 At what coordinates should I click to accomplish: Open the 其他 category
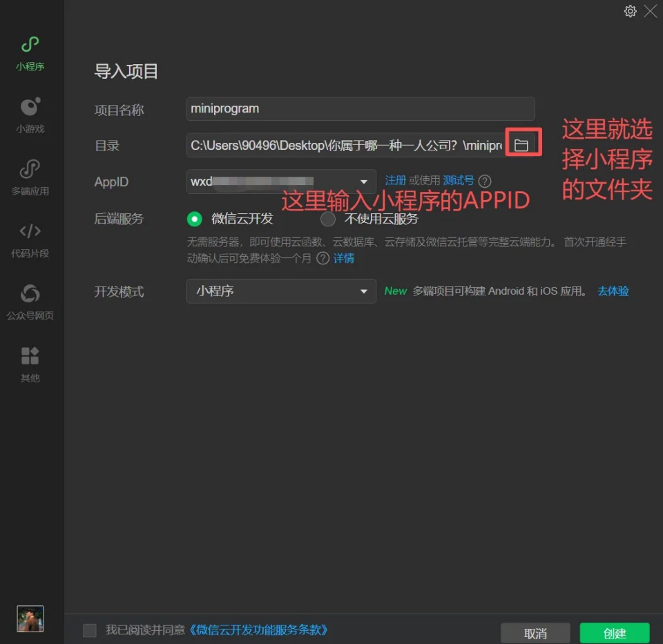(x=30, y=364)
